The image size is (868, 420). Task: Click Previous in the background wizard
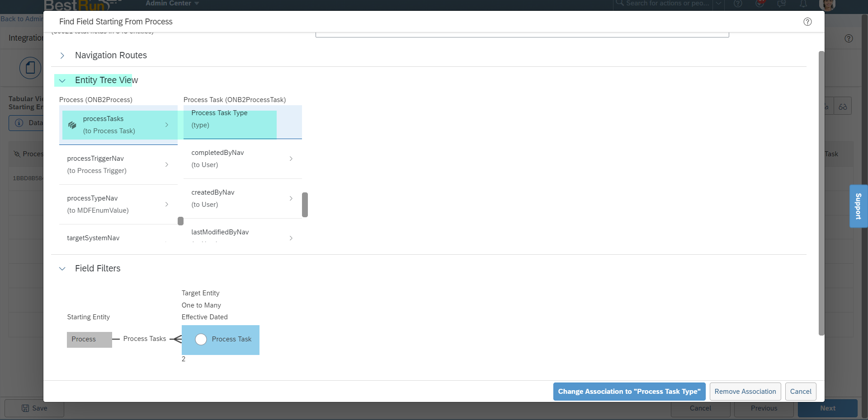[x=764, y=408]
